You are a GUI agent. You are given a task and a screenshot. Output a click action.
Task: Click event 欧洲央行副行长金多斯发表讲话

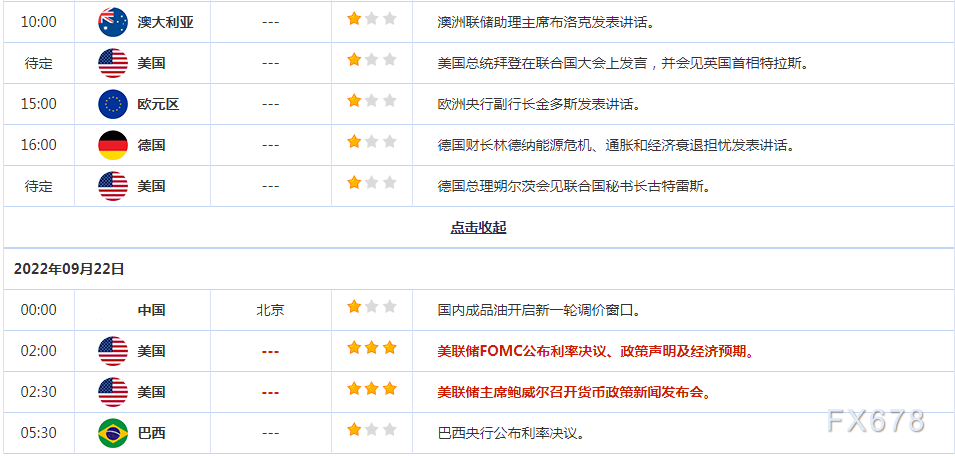539,104
